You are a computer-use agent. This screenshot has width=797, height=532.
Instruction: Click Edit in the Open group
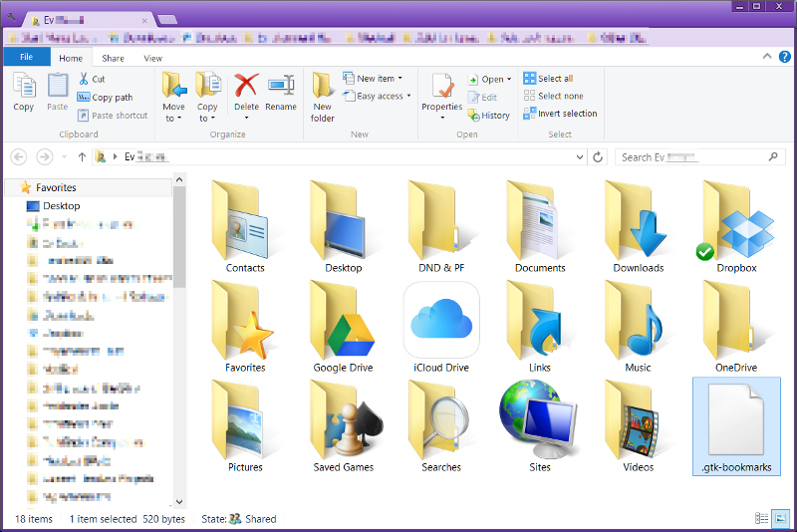[482, 97]
